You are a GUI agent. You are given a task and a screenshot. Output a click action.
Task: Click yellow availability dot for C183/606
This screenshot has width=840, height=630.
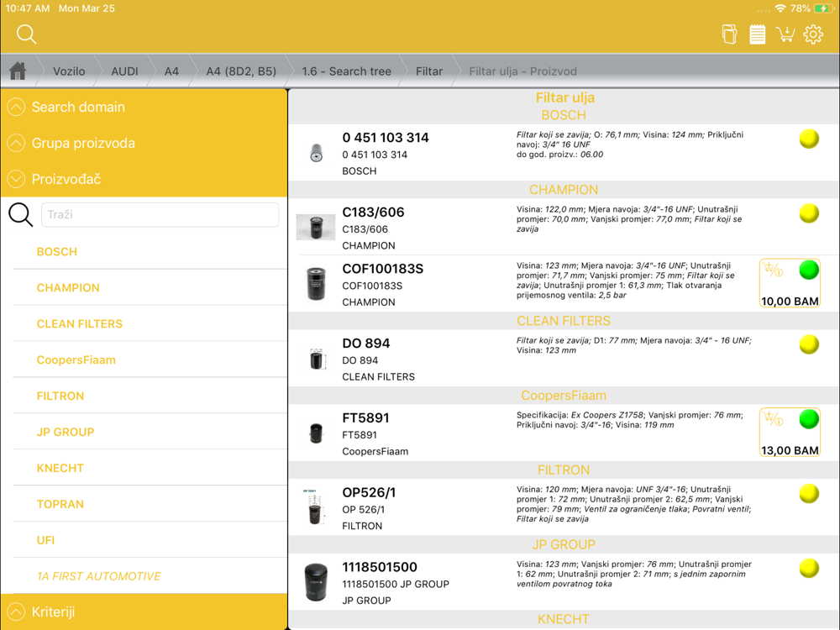coord(809,213)
